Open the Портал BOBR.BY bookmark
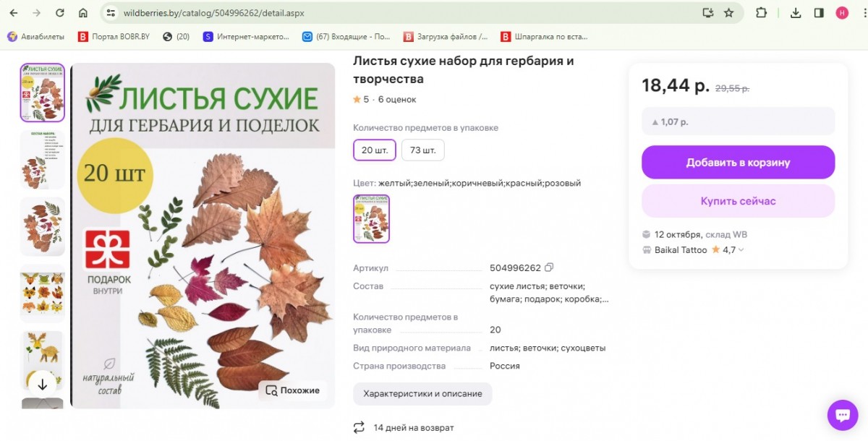The width and height of the screenshot is (868, 441). pyautogui.click(x=114, y=36)
